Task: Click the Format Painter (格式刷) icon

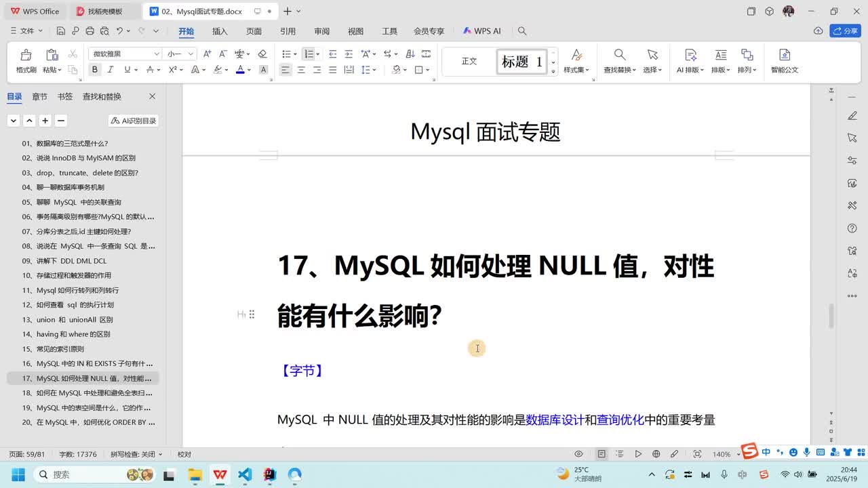Action: click(x=26, y=55)
